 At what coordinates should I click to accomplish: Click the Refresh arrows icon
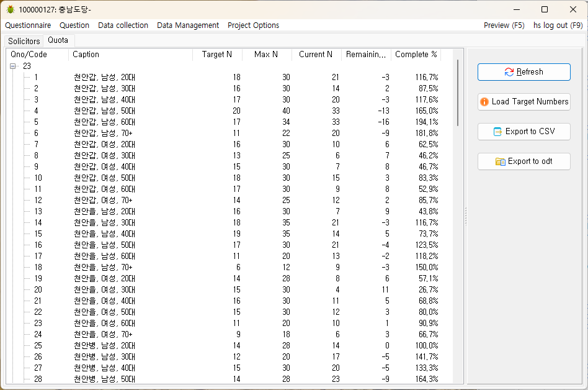(509, 72)
